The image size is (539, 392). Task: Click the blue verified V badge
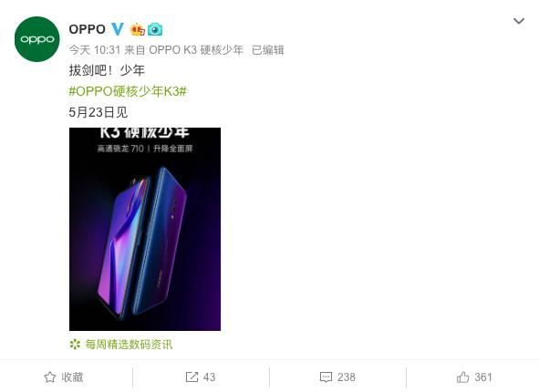pyautogui.click(x=118, y=29)
